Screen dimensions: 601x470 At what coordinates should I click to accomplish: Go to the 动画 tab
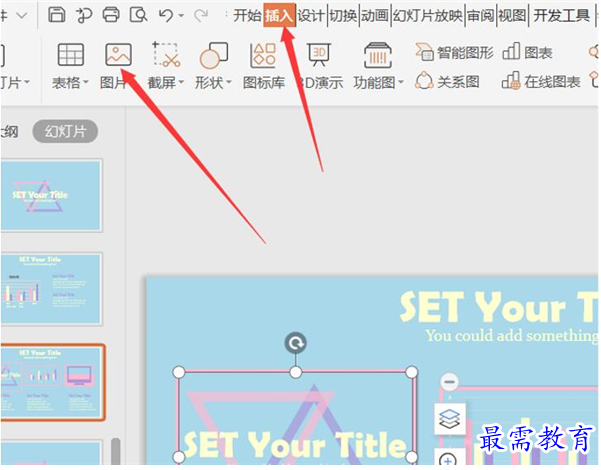[x=374, y=16]
